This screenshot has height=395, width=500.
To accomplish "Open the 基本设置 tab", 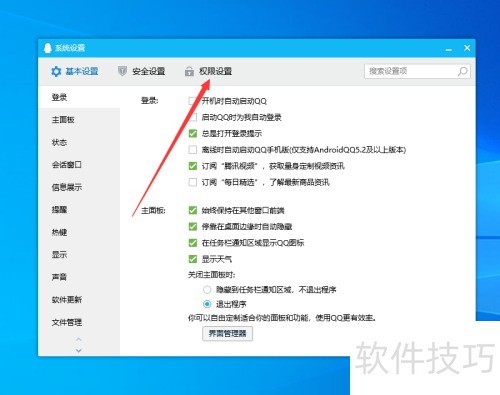I will coord(74,71).
